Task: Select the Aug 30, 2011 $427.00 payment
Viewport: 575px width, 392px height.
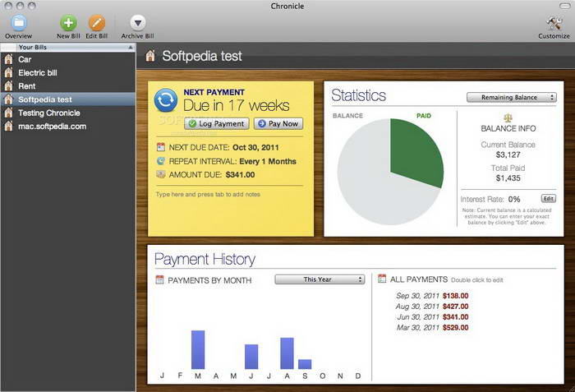Action: pyautogui.click(x=432, y=307)
